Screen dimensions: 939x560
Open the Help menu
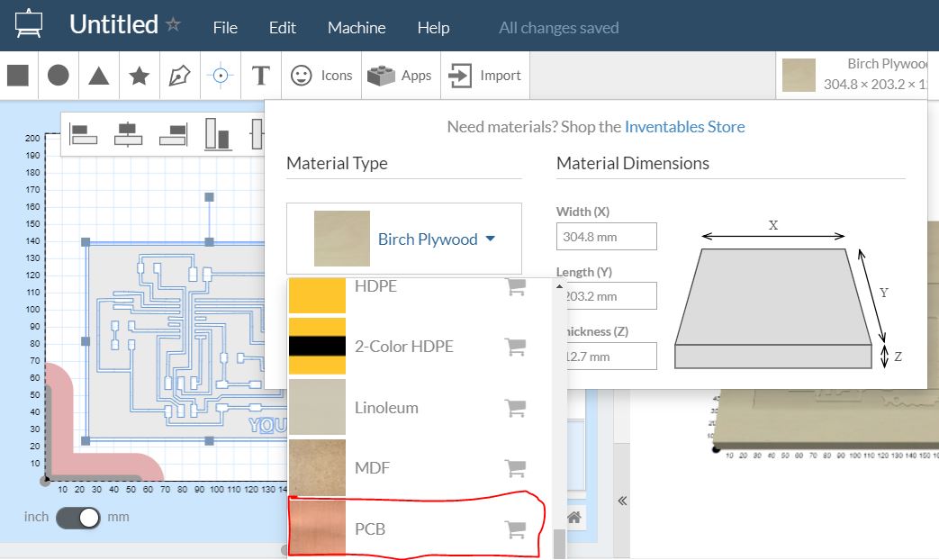[433, 28]
